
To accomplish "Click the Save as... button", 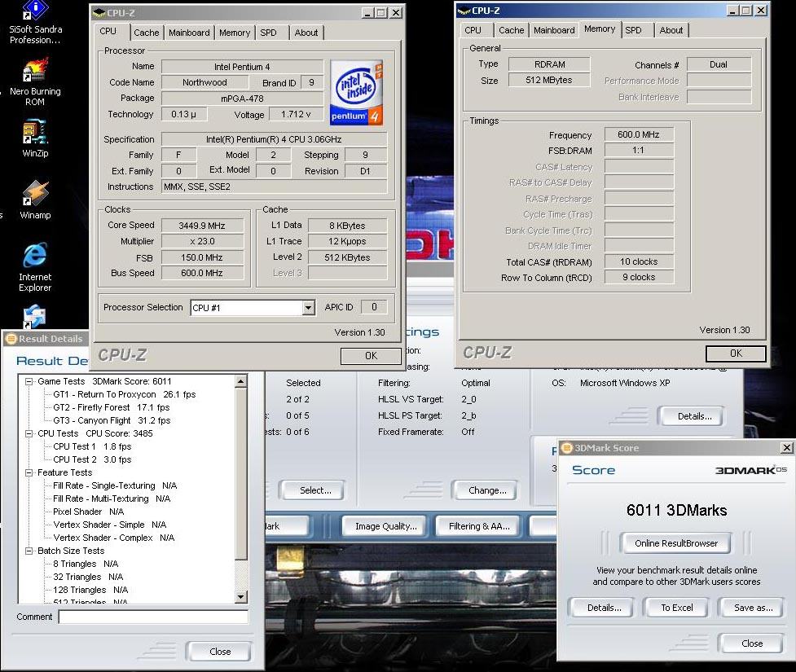I will [x=753, y=608].
